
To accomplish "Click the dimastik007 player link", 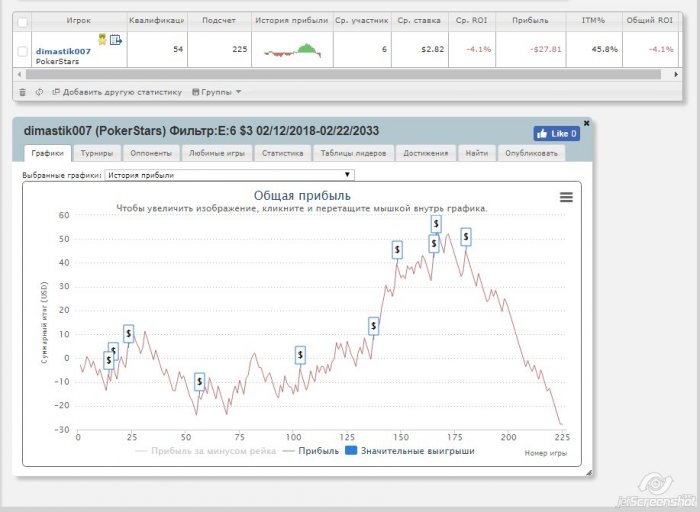I will [x=63, y=51].
